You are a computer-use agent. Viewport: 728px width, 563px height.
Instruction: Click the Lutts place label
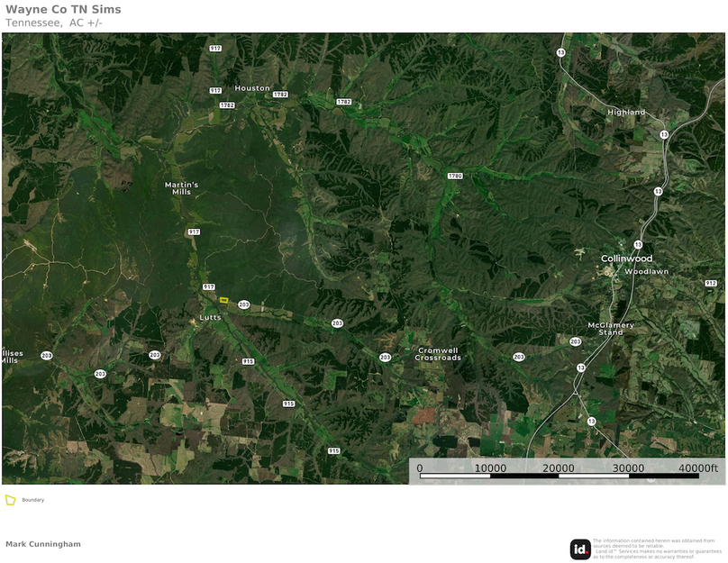(x=210, y=318)
